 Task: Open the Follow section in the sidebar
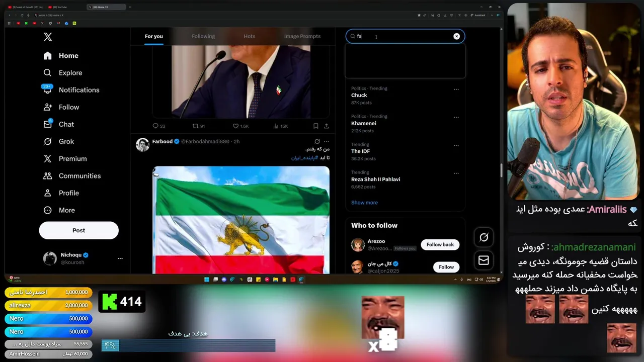pos(61,107)
